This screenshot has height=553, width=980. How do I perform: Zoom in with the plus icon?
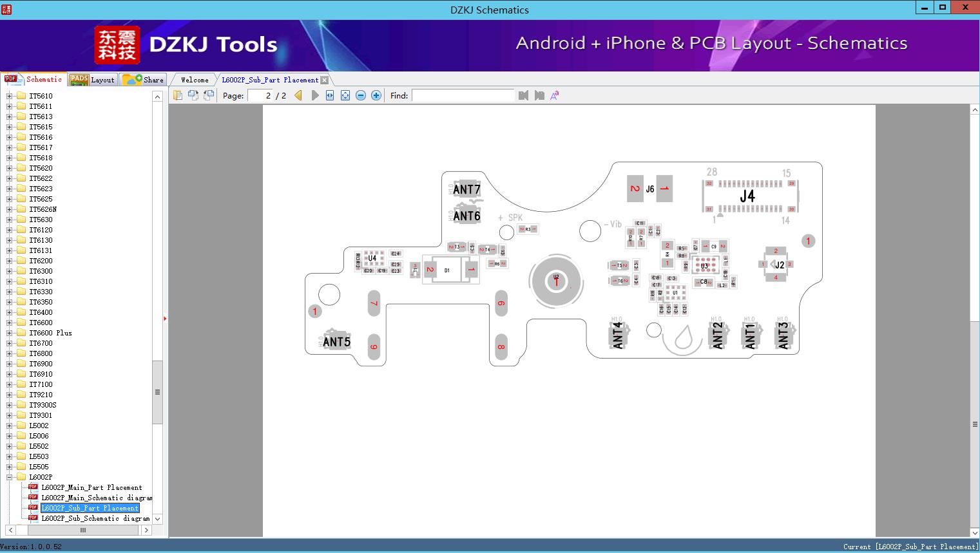pos(376,95)
